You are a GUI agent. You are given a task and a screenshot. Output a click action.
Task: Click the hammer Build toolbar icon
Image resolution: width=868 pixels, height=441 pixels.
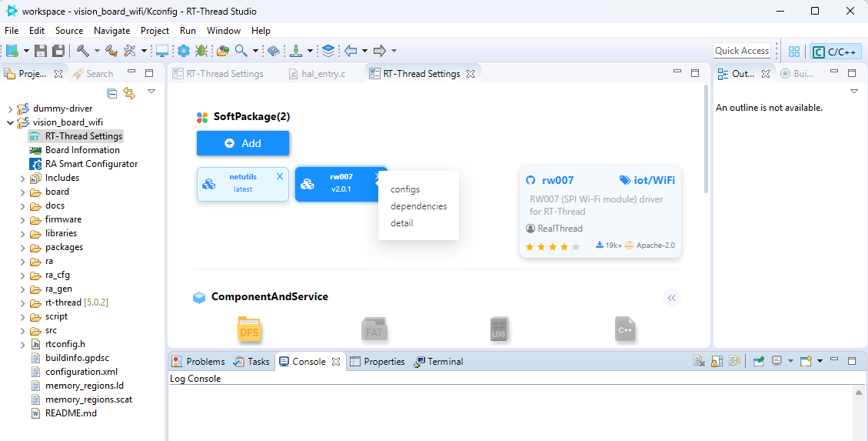click(82, 51)
